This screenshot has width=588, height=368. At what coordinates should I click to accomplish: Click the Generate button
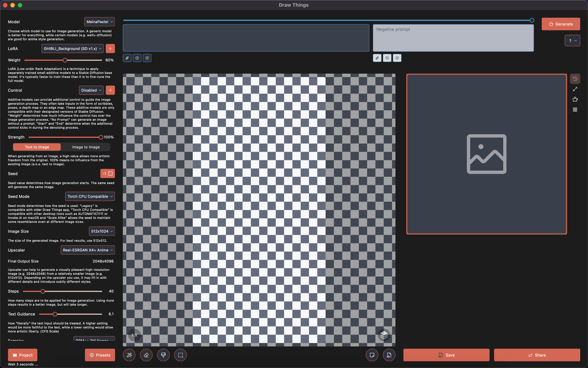click(x=561, y=24)
